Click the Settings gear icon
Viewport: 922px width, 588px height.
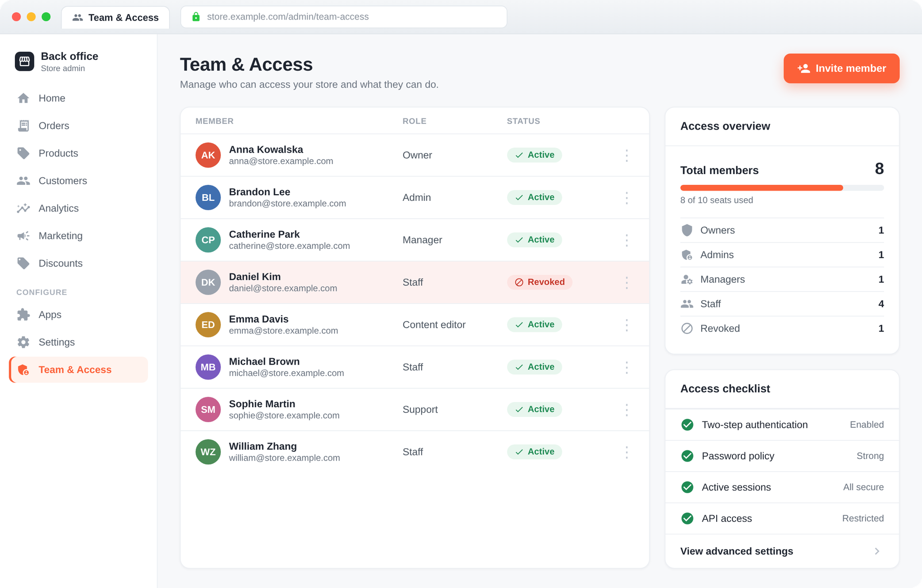(x=24, y=342)
